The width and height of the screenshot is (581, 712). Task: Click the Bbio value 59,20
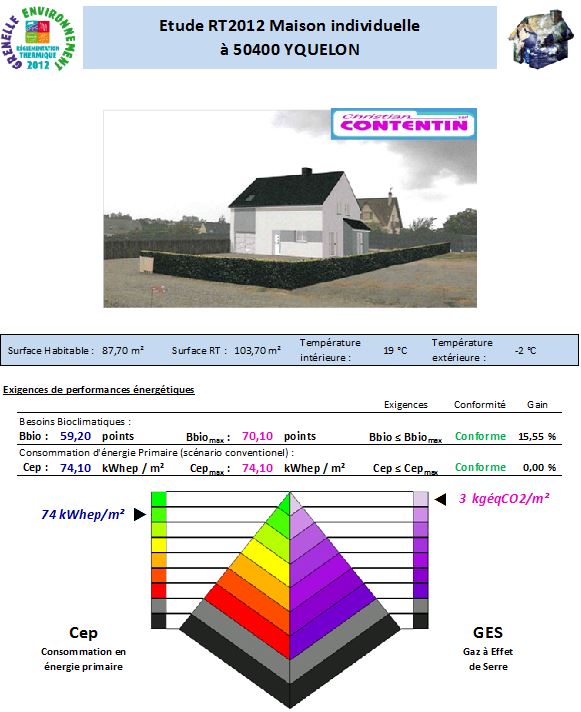pyautogui.click(x=75, y=436)
